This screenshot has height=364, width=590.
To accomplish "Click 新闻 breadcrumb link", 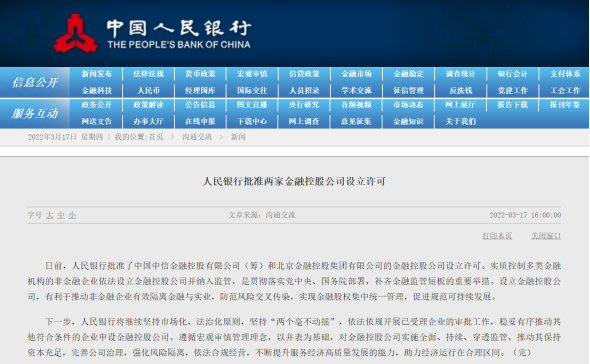I will pyautogui.click(x=238, y=137).
